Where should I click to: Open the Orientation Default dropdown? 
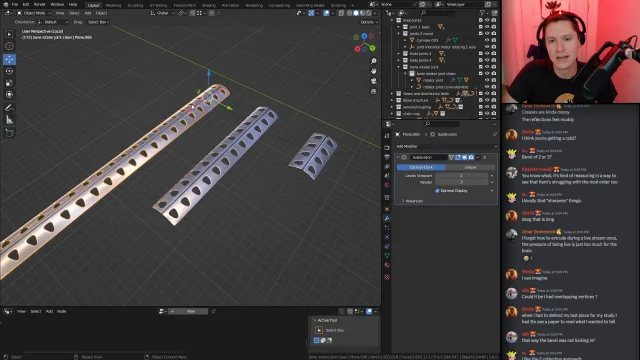pos(52,22)
